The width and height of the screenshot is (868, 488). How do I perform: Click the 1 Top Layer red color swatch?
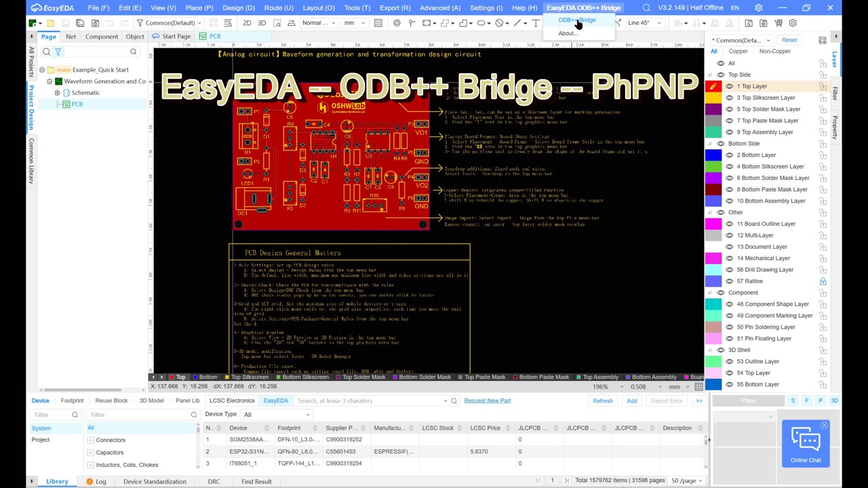tap(713, 86)
